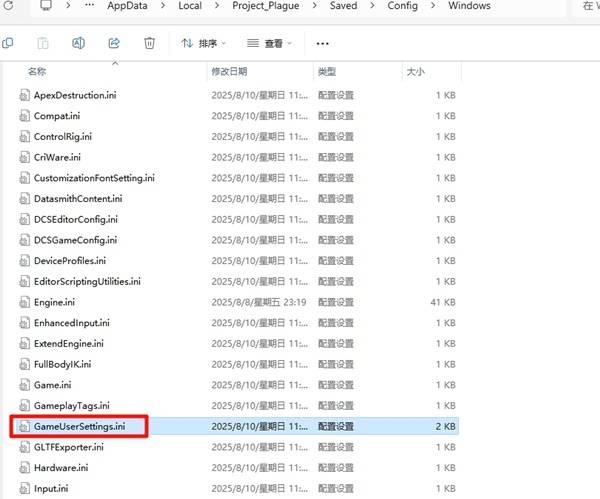Click the Share icon in the toolbar

click(x=113, y=43)
